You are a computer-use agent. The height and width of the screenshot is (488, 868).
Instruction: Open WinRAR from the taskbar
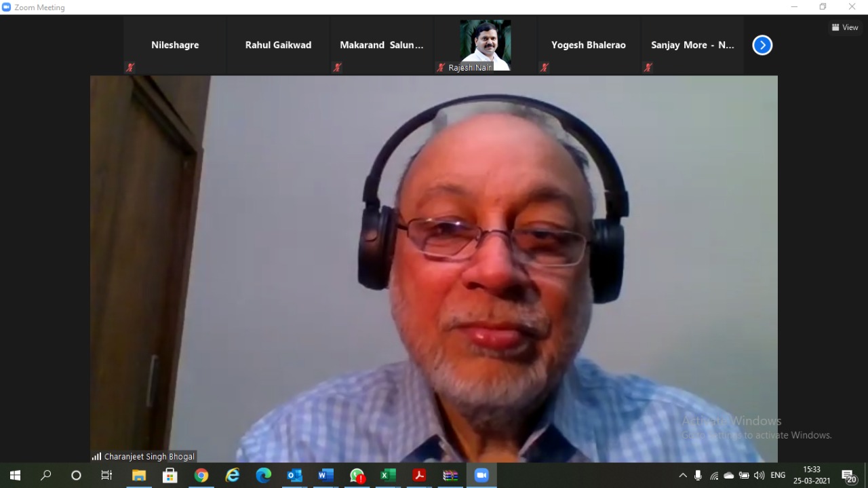(451, 475)
